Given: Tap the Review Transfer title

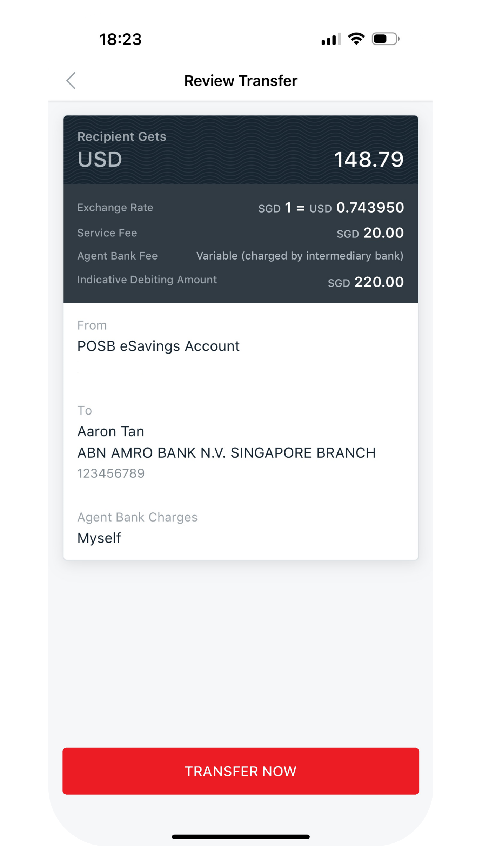Looking at the screenshot, I should click(x=241, y=81).
